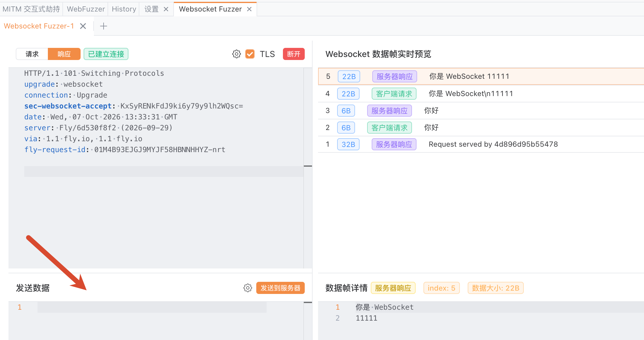Close the Websocket Fuzzer main tab
Screen dimensions: 644x340
(249, 9)
